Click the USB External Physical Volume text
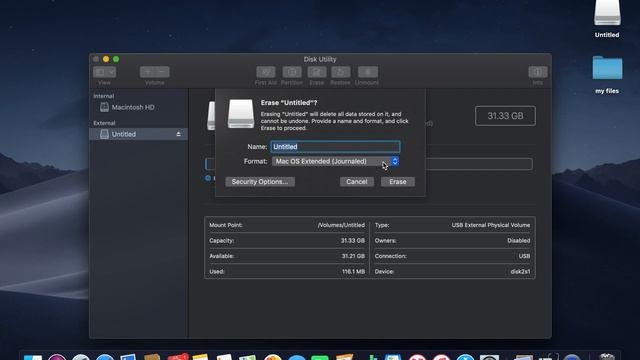This screenshot has height=360, width=640. coord(491,225)
